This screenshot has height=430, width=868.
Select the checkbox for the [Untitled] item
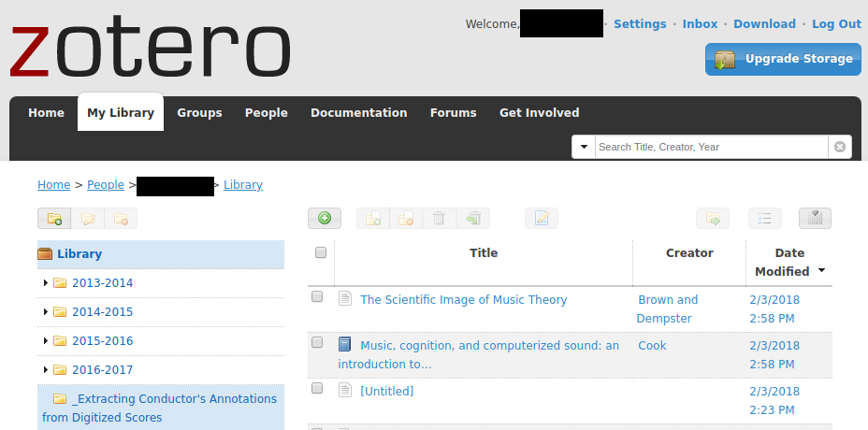tap(317, 389)
